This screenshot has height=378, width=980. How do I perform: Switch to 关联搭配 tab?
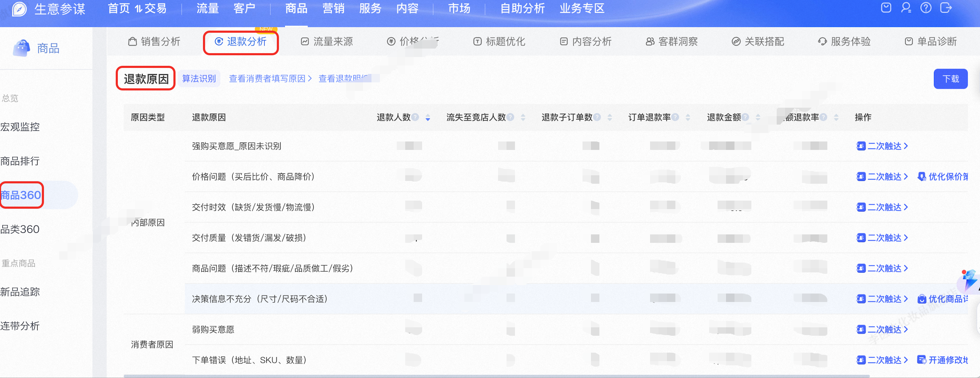click(x=758, y=42)
